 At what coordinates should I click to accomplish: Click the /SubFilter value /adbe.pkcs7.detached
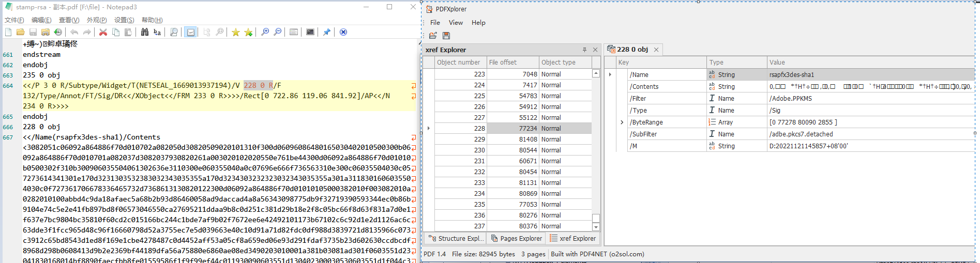pos(801,134)
